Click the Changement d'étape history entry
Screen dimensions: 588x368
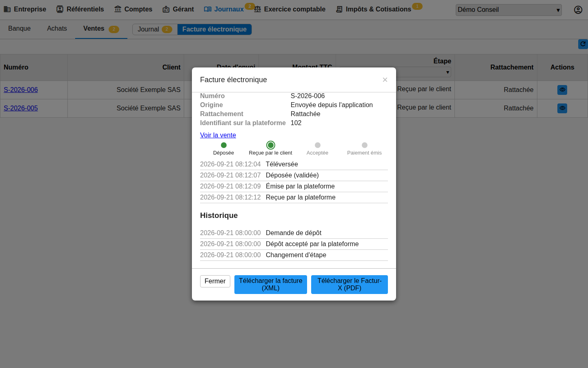[x=294, y=255]
